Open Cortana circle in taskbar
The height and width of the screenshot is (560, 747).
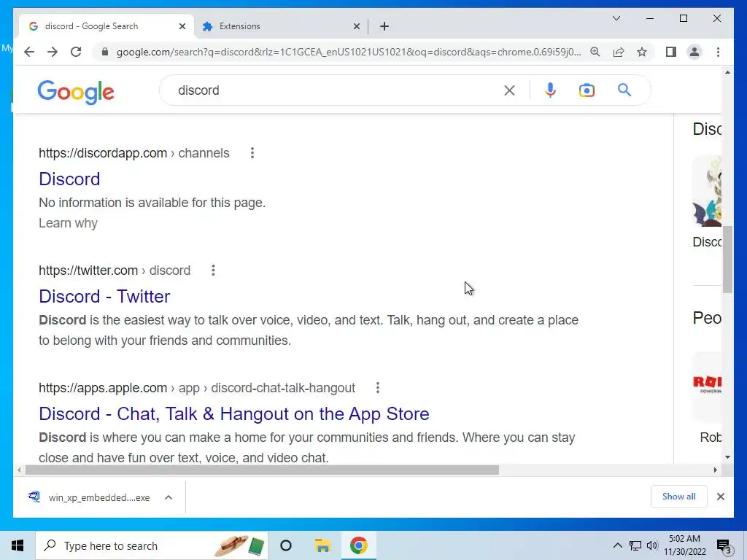[286, 545]
